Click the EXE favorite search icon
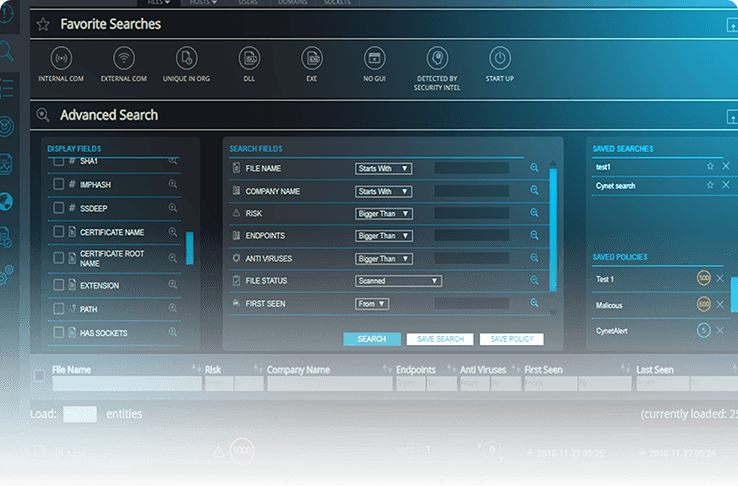 [x=311, y=59]
